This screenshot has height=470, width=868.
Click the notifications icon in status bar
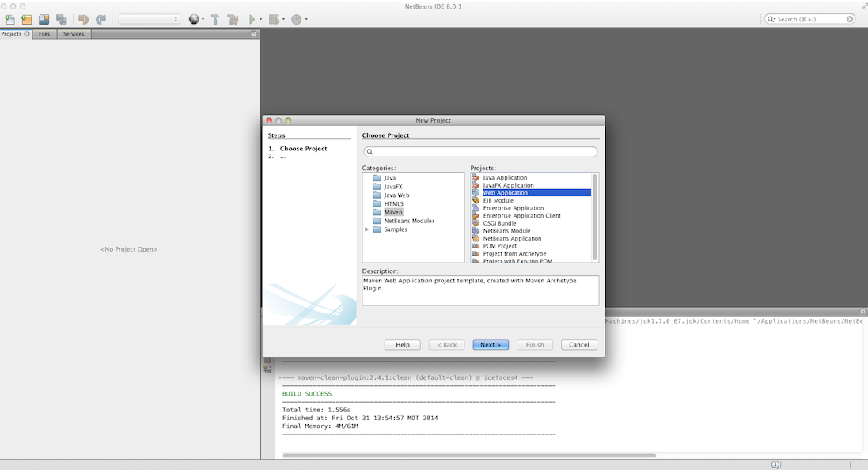click(775, 464)
